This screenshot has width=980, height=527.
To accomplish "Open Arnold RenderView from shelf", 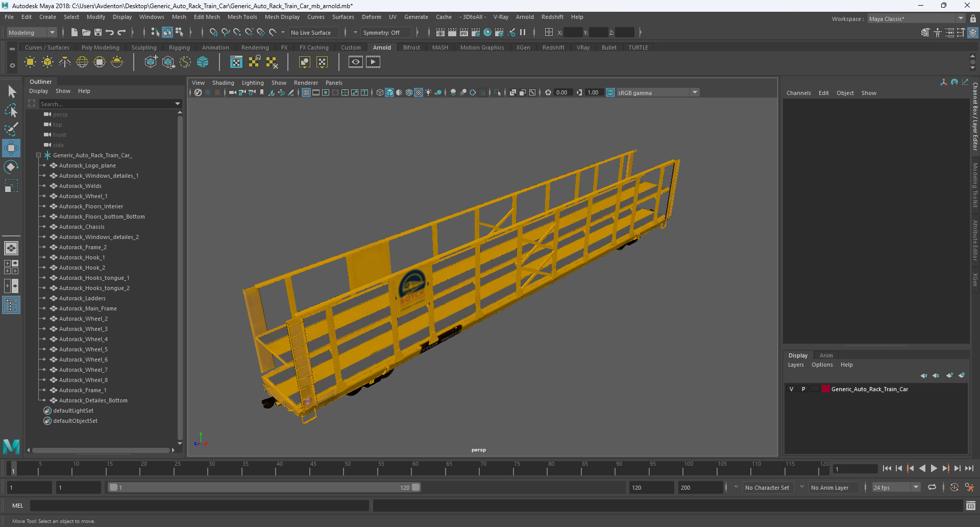I will pos(356,62).
